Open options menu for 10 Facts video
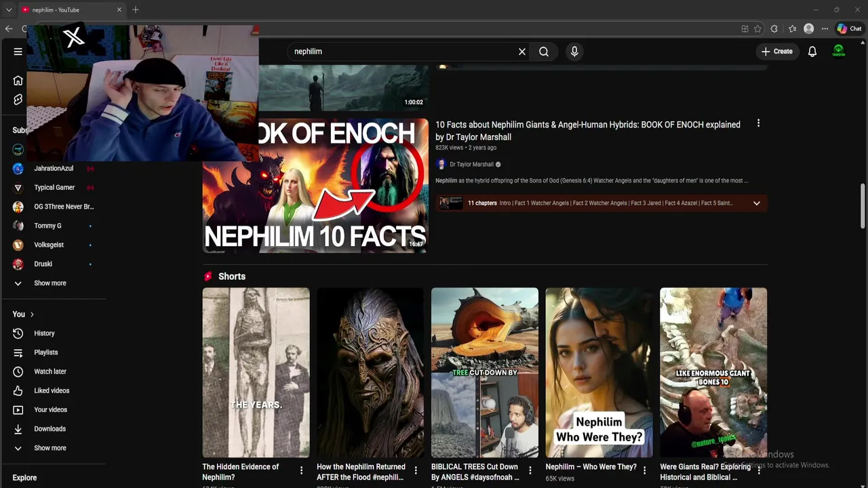 [758, 123]
